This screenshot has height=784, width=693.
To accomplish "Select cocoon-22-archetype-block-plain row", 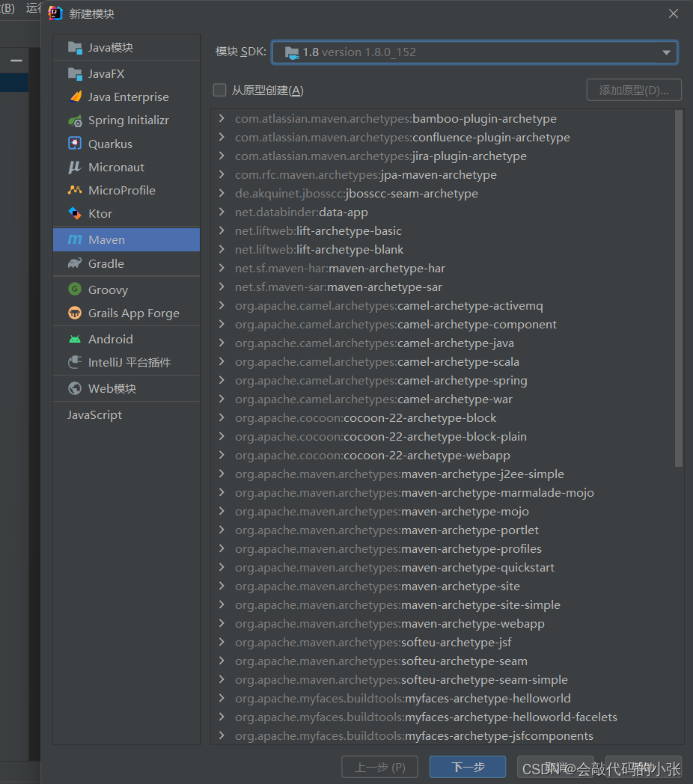I will coord(443,436).
